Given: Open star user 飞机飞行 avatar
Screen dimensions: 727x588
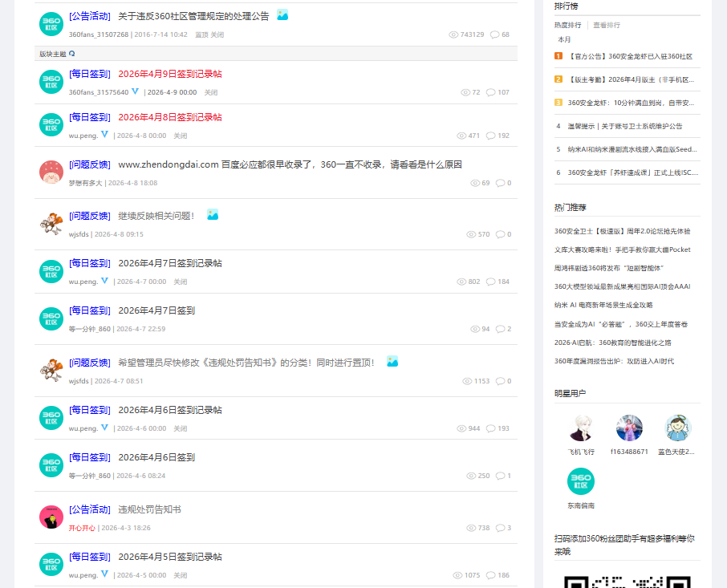Looking at the screenshot, I should 581,428.
